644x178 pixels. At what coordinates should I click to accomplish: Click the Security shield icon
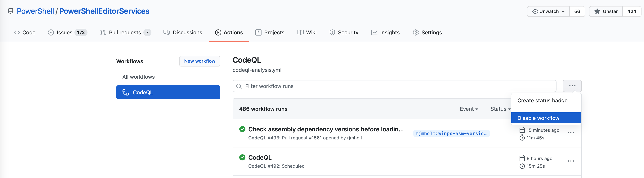(332, 32)
